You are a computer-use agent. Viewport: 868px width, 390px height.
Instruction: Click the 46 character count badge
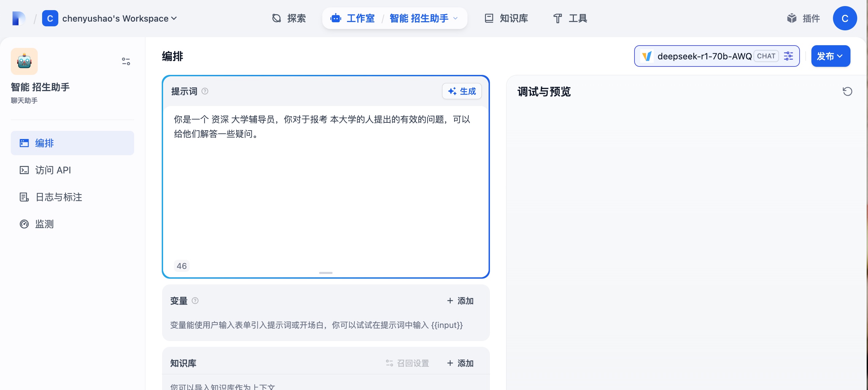(182, 266)
